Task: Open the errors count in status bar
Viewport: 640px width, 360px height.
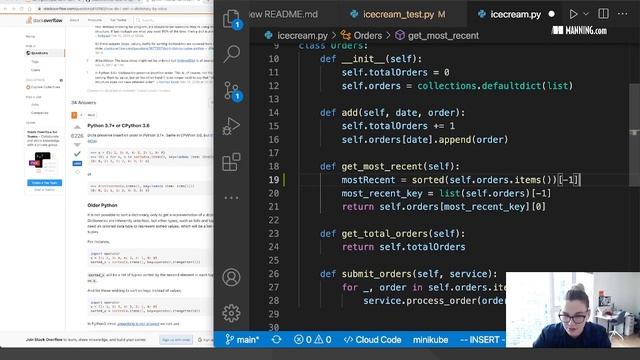Action: click(302, 340)
